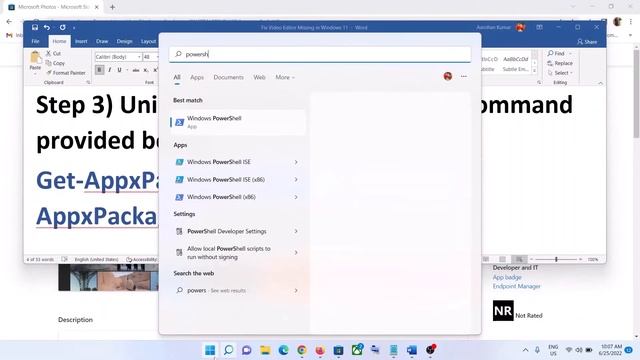Toggle Italic formatting in Word

(109, 70)
